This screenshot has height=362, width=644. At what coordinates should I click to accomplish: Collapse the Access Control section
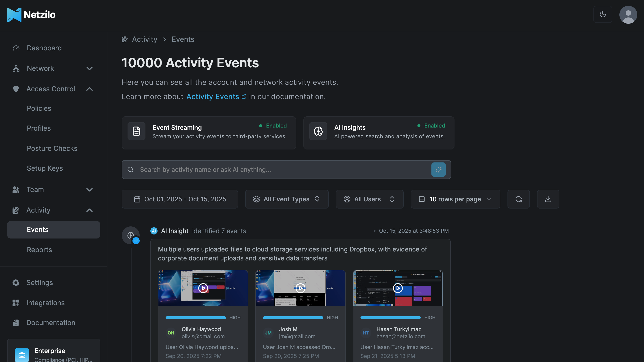90,89
